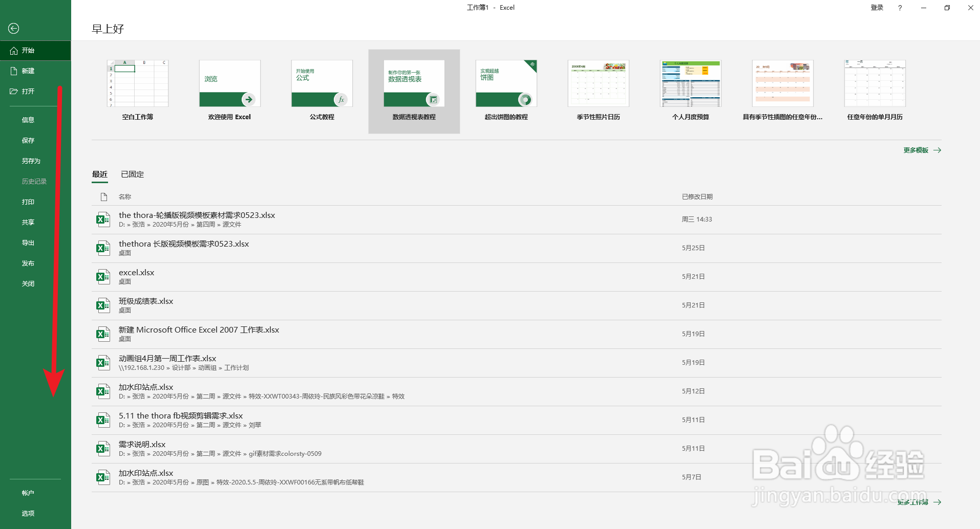Switch to the 最近 tab
This screenshot has width=980, height=529.
tap(100, 174)
